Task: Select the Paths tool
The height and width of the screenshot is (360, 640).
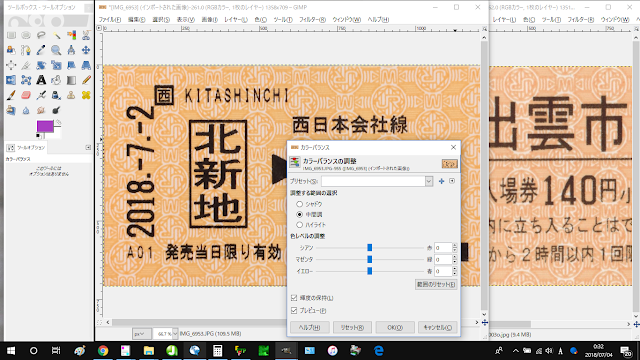Action: [x=26, y=50]
